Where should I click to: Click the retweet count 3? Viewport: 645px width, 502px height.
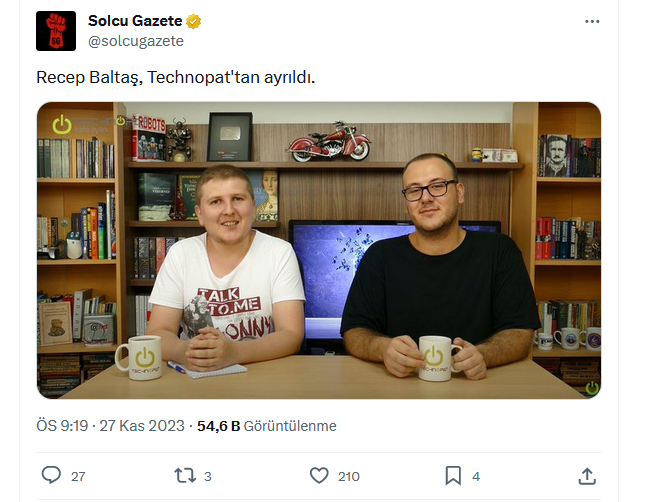tap(208, 476)
